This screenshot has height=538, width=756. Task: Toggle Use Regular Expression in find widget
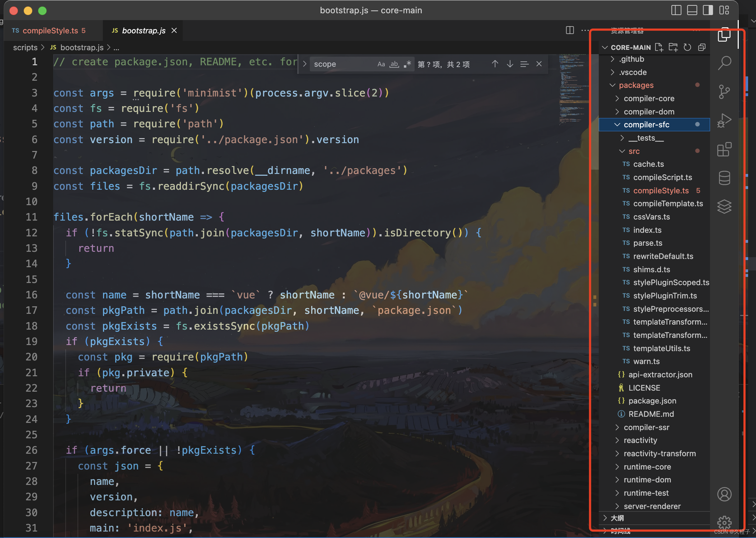click(x=407, y=64)
